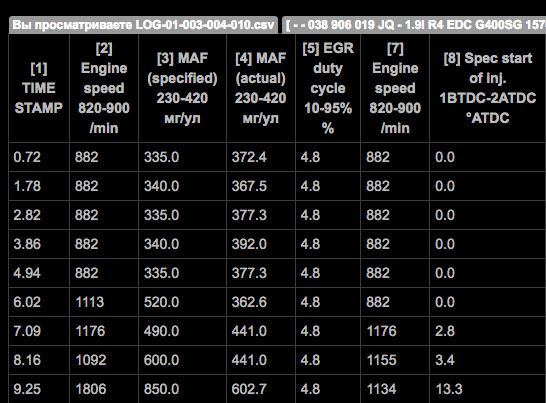The image size is (546, 403).
Task: Click the MAF (specified) column header
Action: (182, 88)
